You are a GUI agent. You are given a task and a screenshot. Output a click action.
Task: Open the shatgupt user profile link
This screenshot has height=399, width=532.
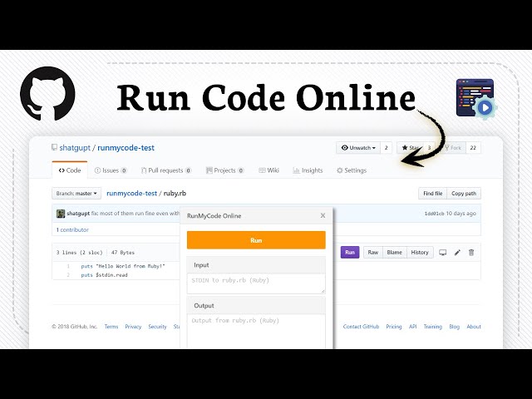[x=75, y=148]
